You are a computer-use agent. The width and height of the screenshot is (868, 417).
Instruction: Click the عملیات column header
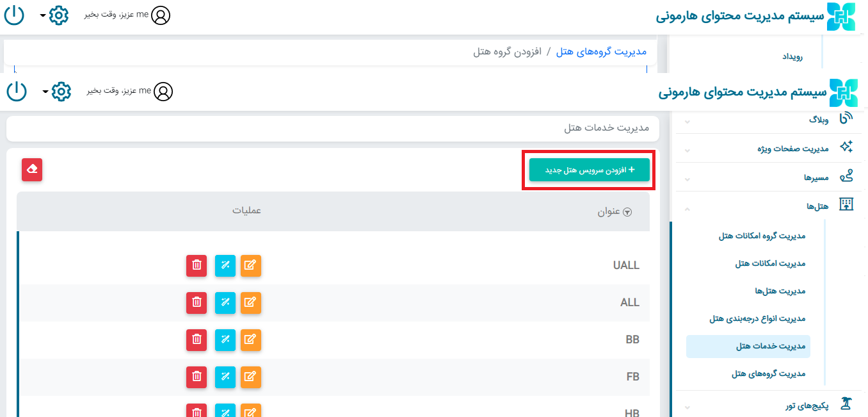tap(246, 211)
